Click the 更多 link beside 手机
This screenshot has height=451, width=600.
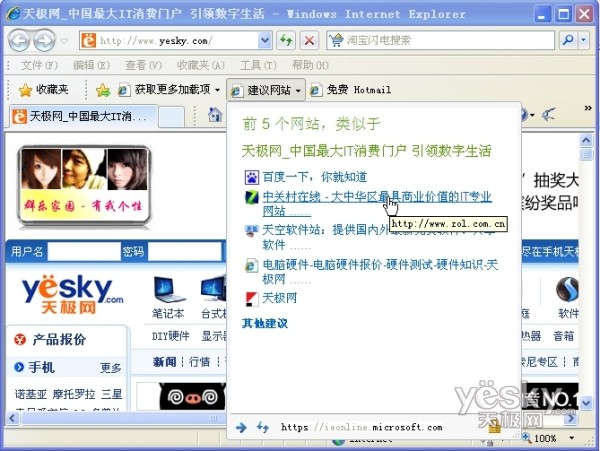[110, 368]
